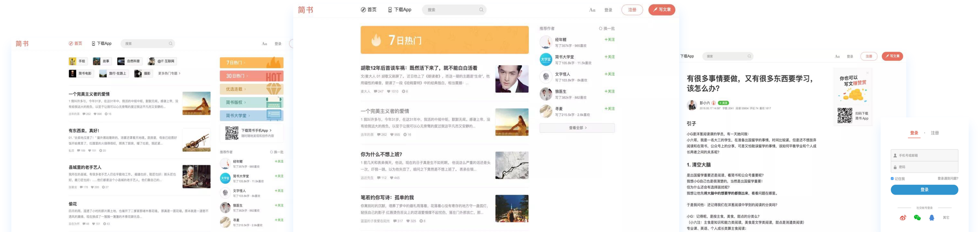
Task: Open the 其它 social login options
Action: [946, 218]
